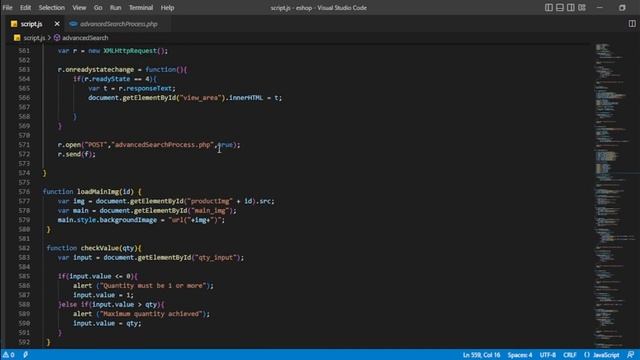640x360 pixels.
Task: Click the "view_area" getElementById line
Action: 185,98
